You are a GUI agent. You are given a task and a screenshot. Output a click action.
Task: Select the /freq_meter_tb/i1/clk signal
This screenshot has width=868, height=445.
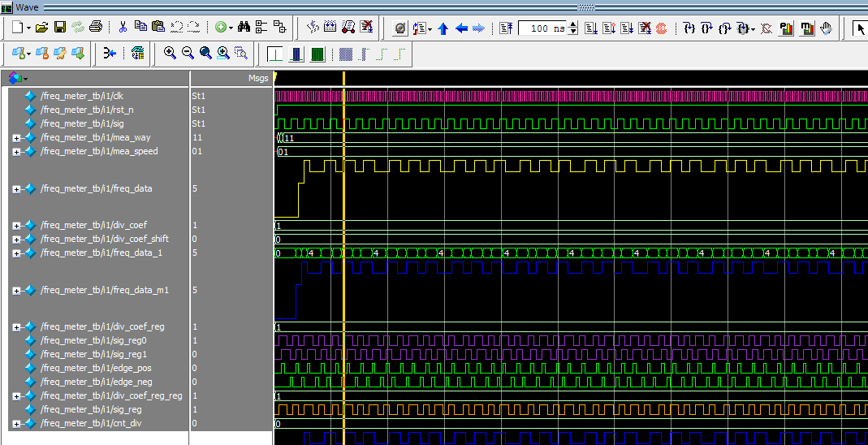point(83,96)
